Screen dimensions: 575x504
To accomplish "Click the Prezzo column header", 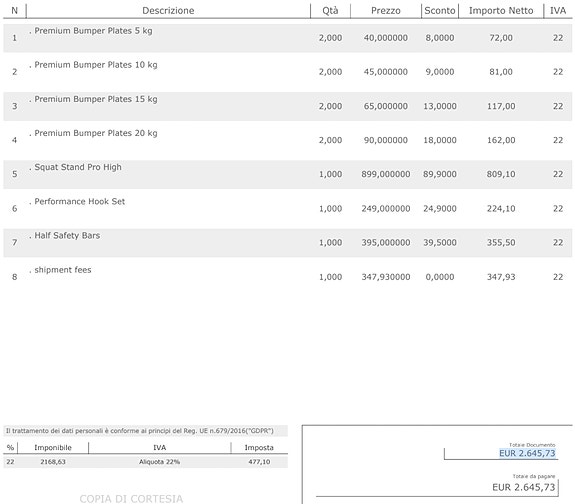I will [385, 11].
